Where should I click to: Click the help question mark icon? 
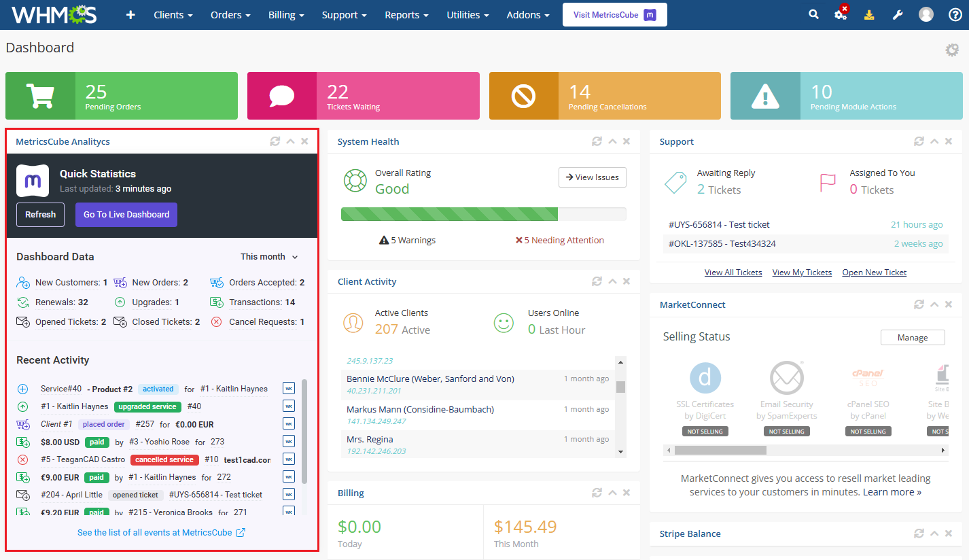pos(955,14)
